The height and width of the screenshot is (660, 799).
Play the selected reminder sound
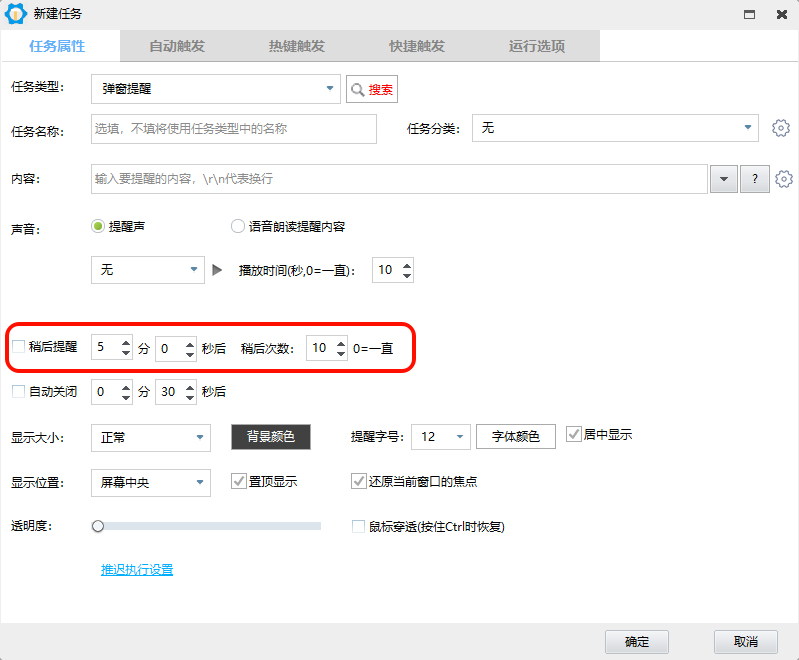click(218, 270)
